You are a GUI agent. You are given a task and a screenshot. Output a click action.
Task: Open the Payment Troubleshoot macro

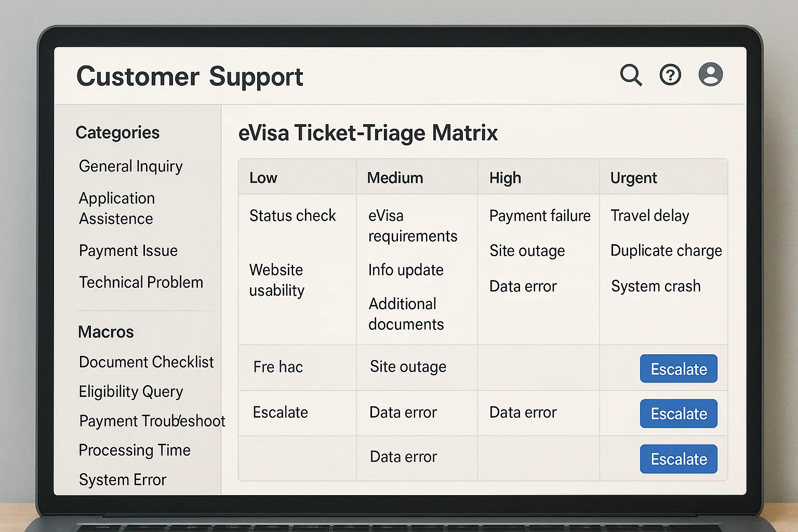tap(151, 421)
